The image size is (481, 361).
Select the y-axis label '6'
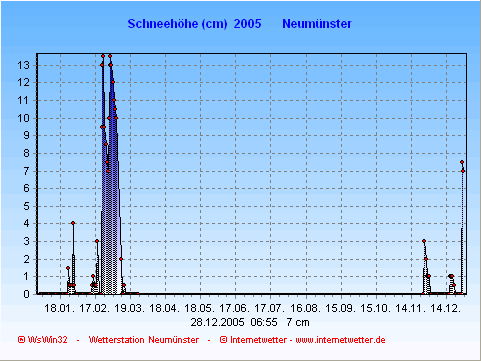27,189
